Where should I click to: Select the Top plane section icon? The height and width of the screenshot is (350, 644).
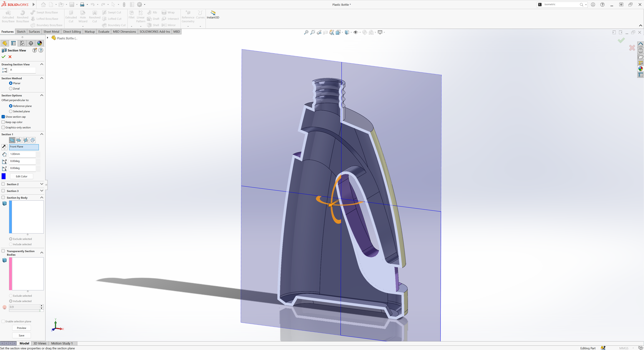pos(18,140)
